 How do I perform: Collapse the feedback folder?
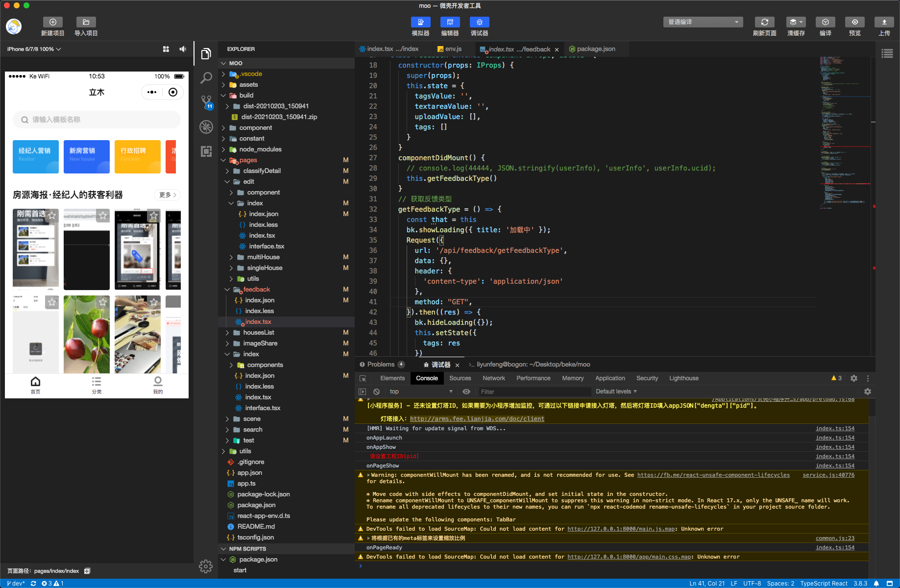[x=286, y=290]
